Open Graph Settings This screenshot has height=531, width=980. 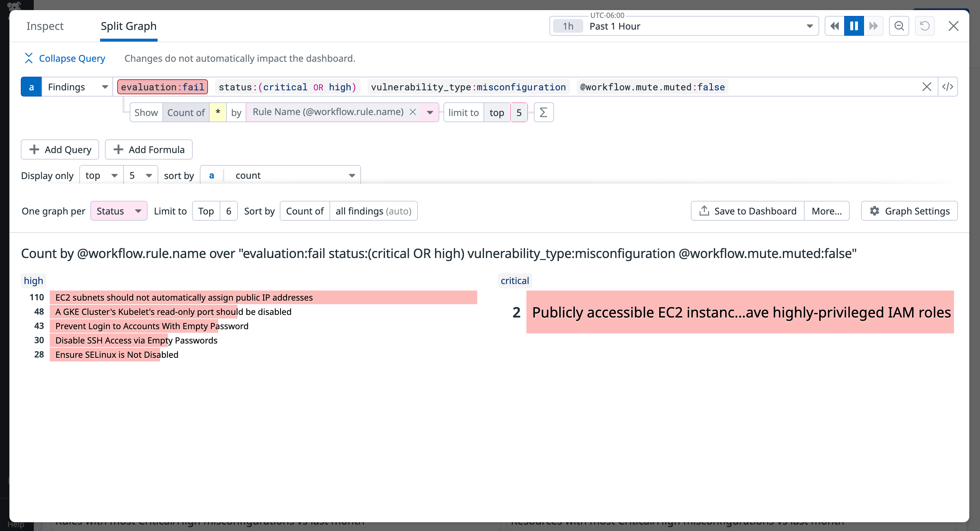[909, 211]
